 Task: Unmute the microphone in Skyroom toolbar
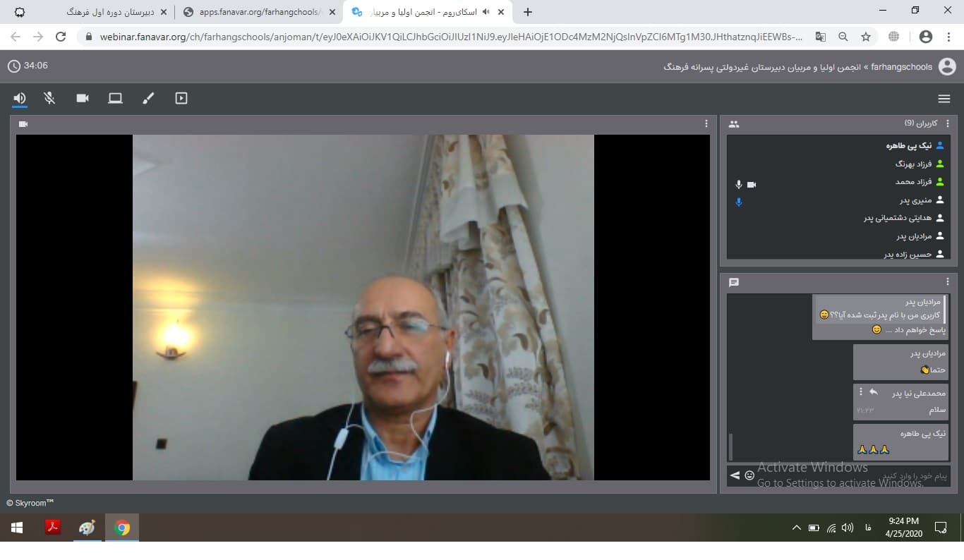point(49,99)
